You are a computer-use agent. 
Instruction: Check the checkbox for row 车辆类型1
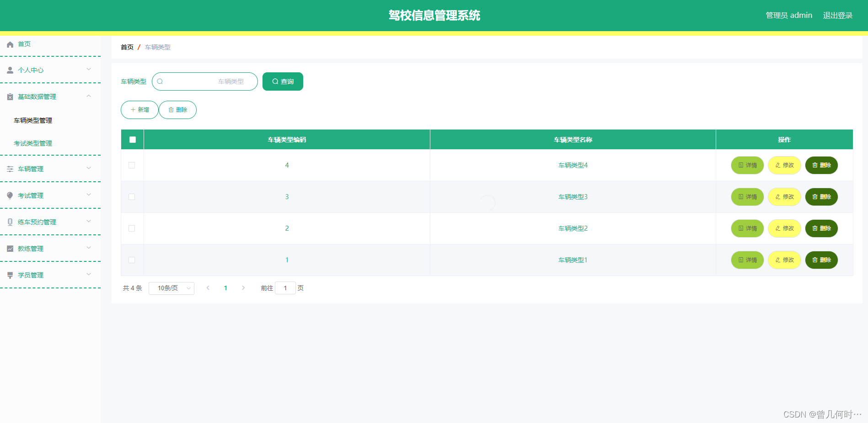click(x=132, y=260)
